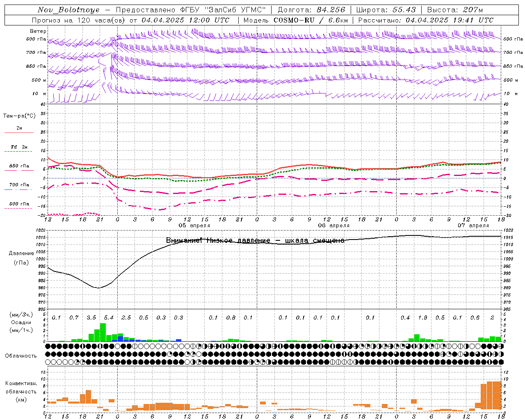Click the (км) unit under convective label
Screen dimensions: 525x420
[21, 399]
